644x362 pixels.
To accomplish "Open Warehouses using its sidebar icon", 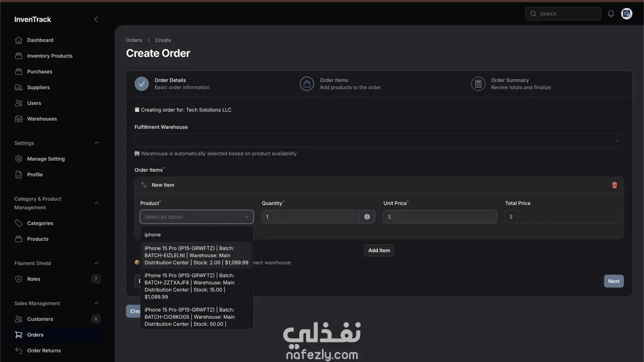I will pyautogui.click(x=19, y=119).
